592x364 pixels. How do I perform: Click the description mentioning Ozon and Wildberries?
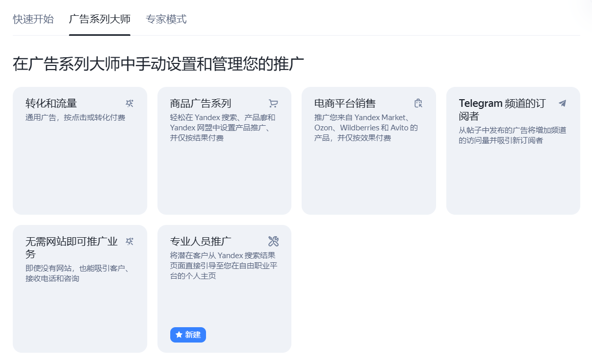coord(366,128)
